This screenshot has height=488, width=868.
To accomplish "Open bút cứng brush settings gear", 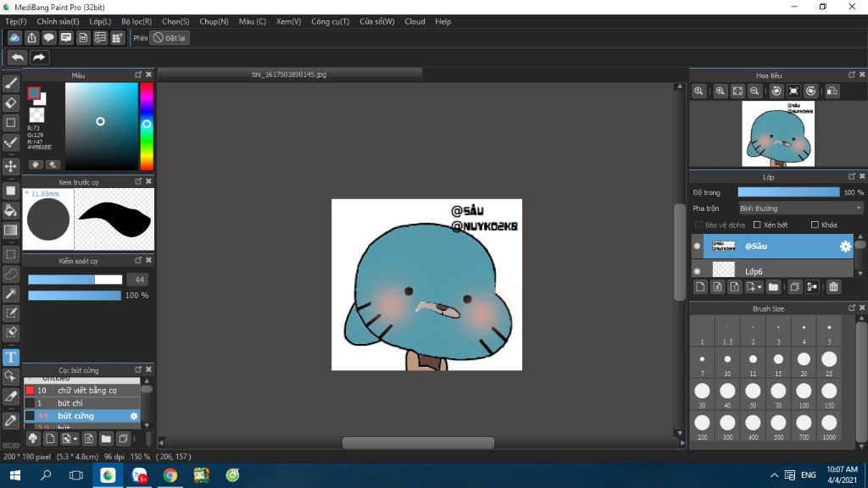I will point(133,416).
